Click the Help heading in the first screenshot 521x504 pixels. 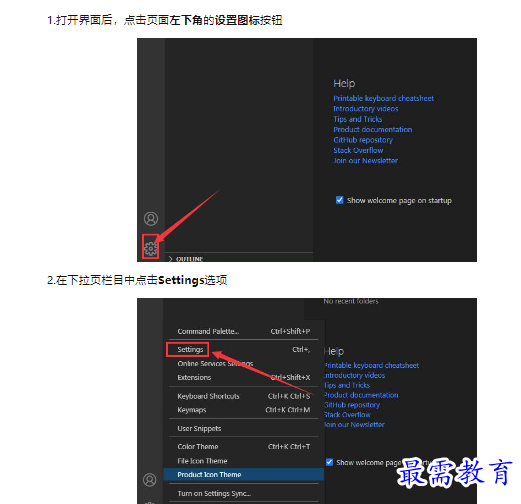[x=344, y=83]
